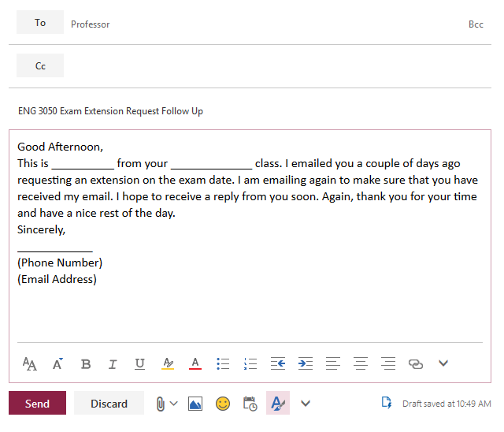Insert a numbered list

(250, 363)
